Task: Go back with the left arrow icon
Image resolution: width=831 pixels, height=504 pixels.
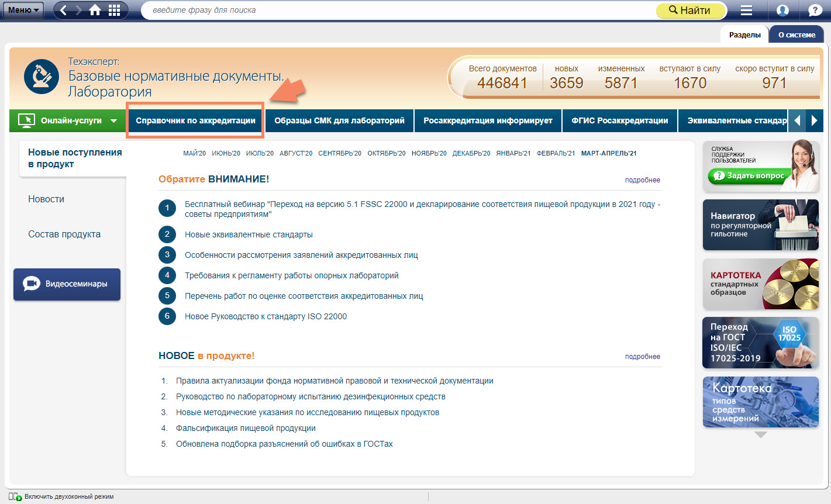Action: (64, 10)
